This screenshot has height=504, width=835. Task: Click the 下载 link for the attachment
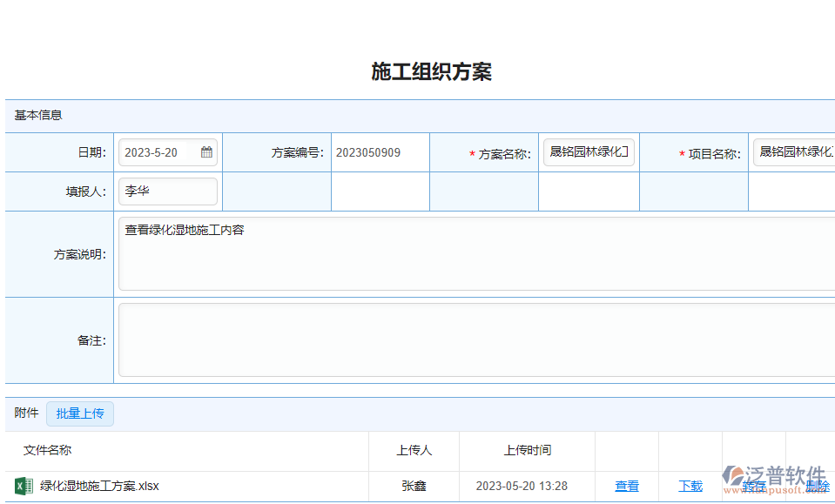690,486
